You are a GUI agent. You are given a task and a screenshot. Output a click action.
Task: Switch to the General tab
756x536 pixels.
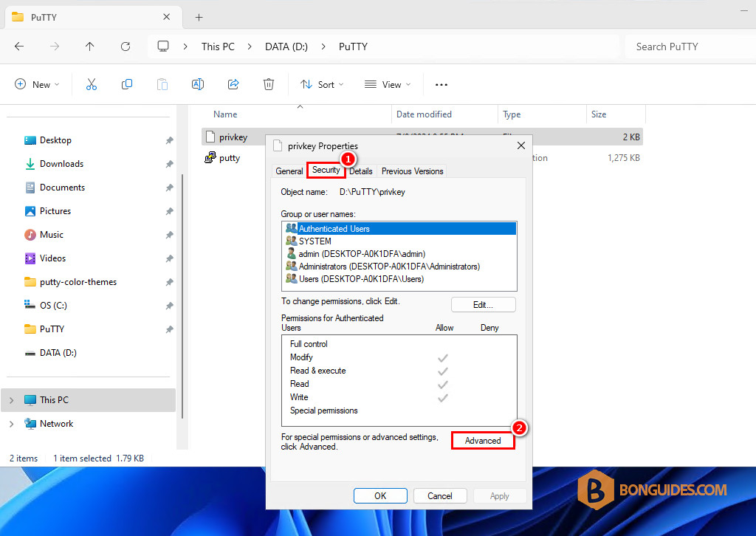tap(289, 171)
